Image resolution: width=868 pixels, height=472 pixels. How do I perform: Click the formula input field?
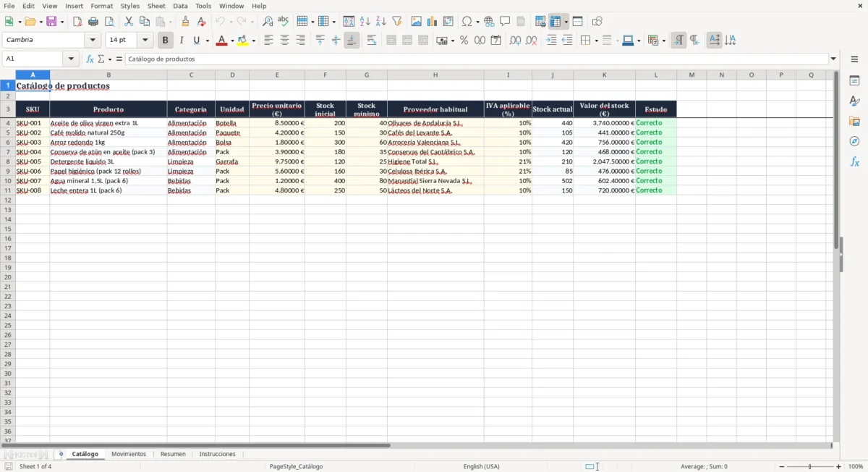coord(477,59)
